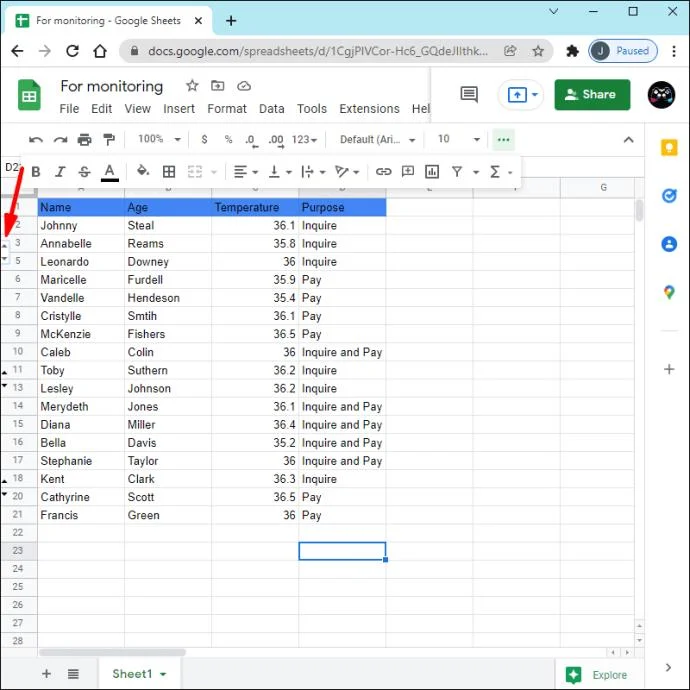Open the Default font dropdown
The height and width of the screenshot is (690, 690).
(378, 140)
